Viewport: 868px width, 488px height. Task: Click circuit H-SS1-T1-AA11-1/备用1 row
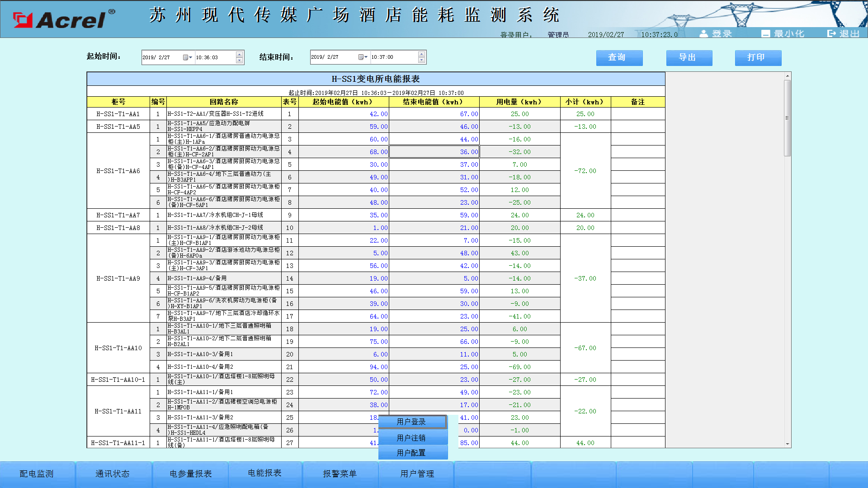(224, 392)
